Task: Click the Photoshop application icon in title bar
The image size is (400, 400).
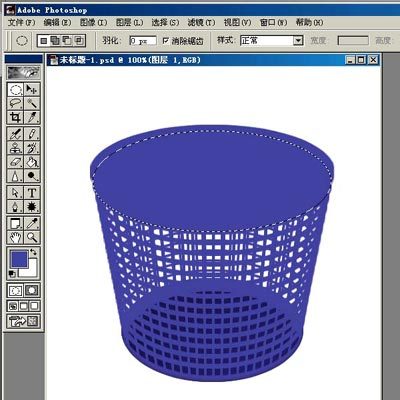Action: [10, 10]
